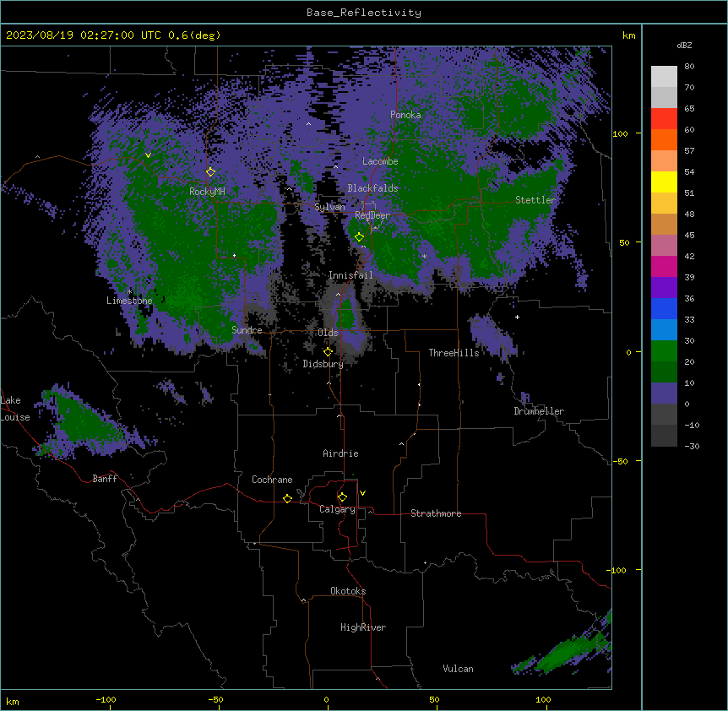Click the yellow diamond marker below Cochrane
Screen dimensions: 728x711
point(287,498)
